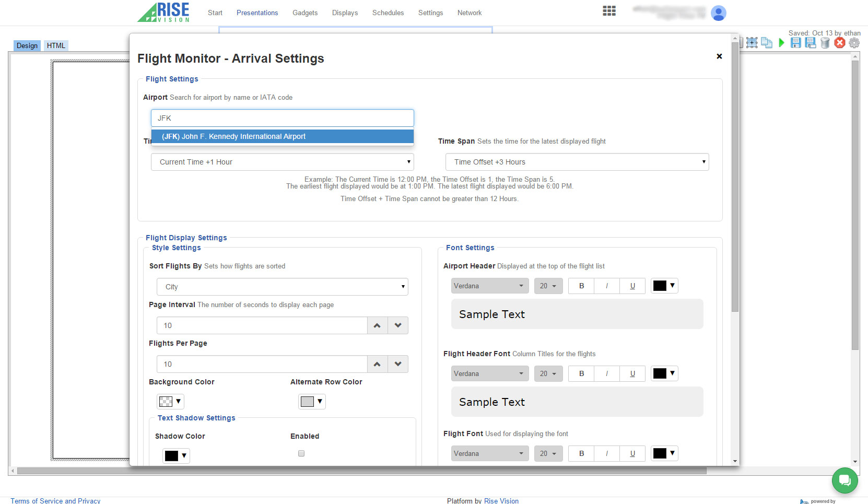868x504 pixels.
Task: Toggle bold for Flight Header Font
Action: (581, 373)
